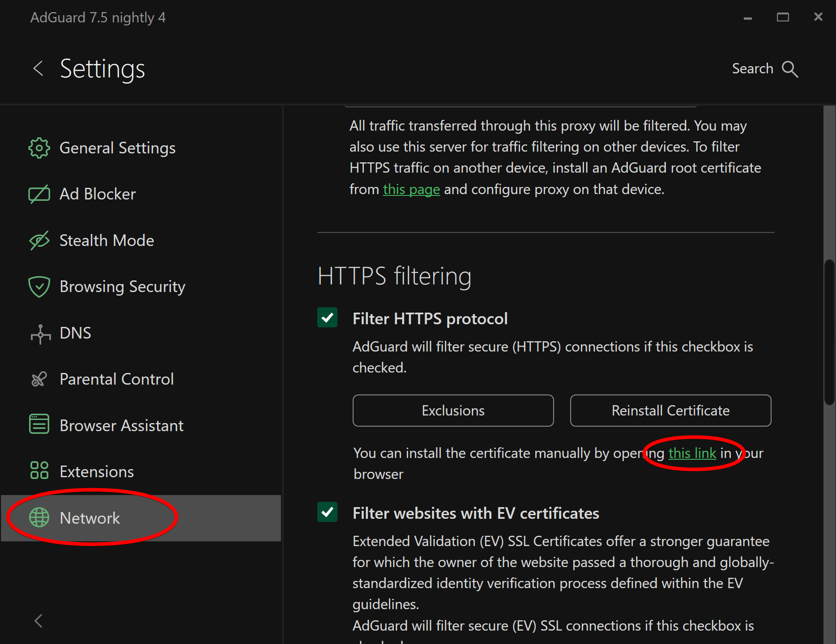
Task: Click the Settings page title
Action: point(102,69)
